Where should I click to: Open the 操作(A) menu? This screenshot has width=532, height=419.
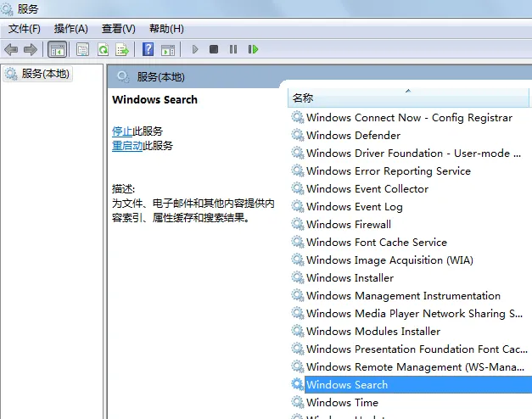[71, 29]
